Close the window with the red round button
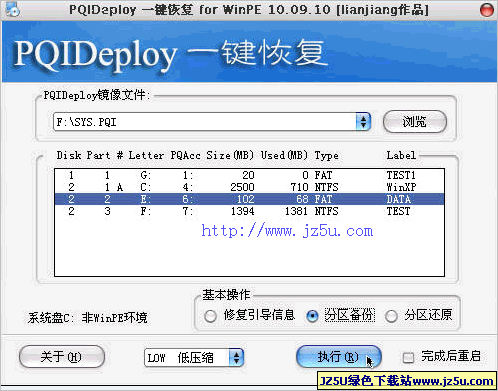The image size is (498, 391). [486, 9]
